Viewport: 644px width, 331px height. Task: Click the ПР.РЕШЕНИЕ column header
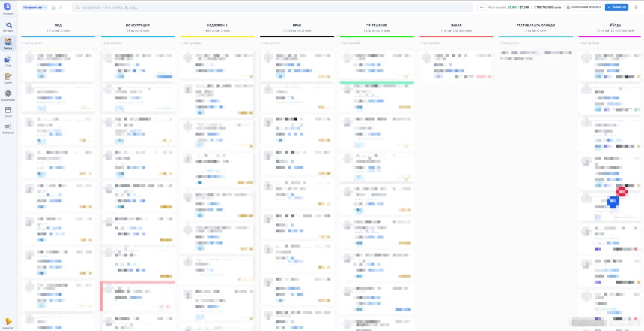pos(376,25)
